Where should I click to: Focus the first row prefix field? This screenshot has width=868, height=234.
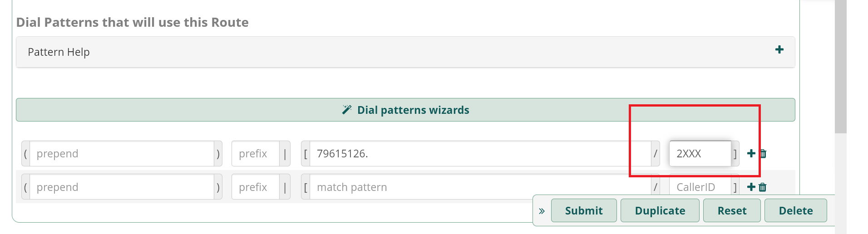[x=256, y=154]
